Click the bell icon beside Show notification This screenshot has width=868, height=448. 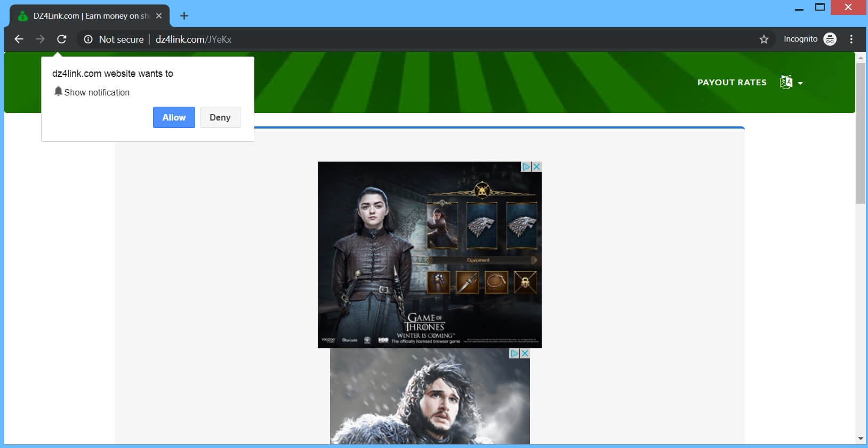58,92
